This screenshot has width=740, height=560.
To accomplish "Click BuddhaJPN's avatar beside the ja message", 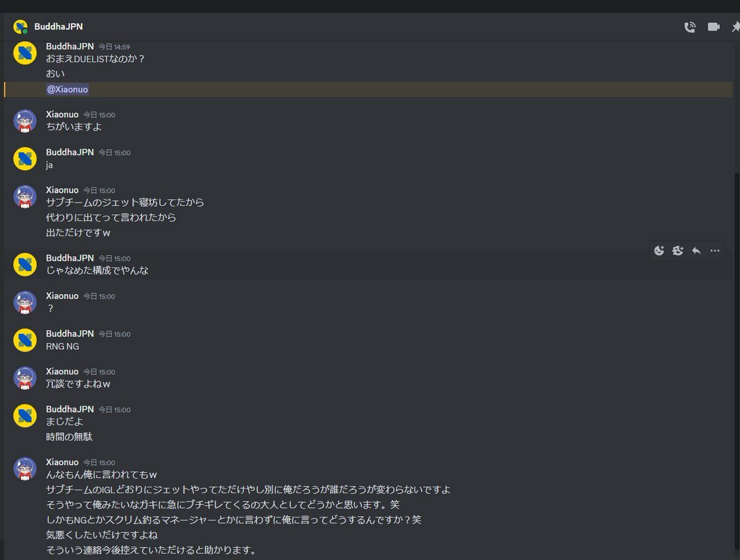I will pos(25,159).
